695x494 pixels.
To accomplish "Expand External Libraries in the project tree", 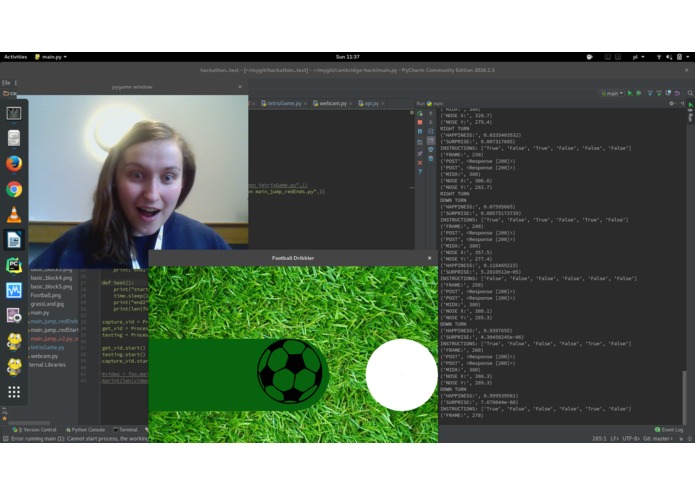I will click(47, 365).
